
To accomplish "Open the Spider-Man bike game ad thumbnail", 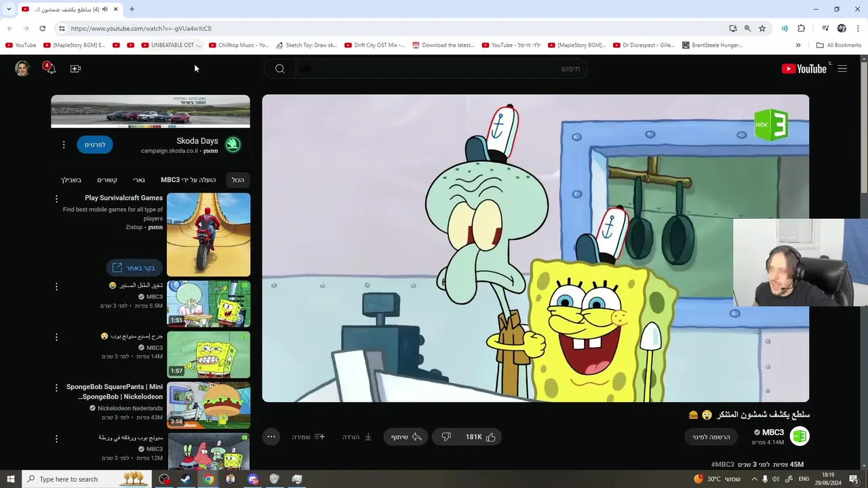I will [x=208, y=235].
